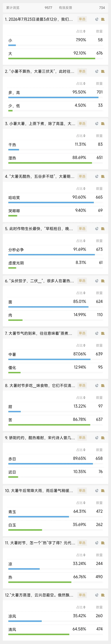The image size is (111, 644).
Task: Toggle 占比 sort order in question 9
Action: click(x=81, y=450)
